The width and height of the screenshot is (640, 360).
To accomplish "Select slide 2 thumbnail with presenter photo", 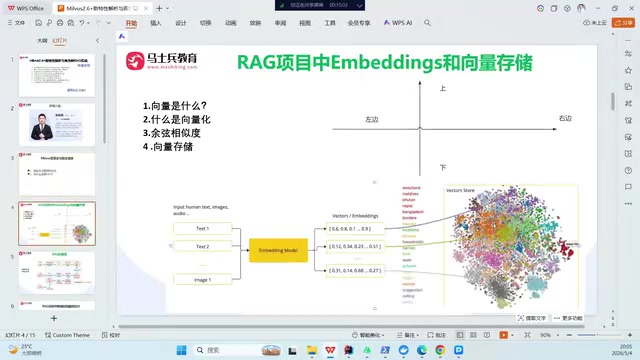I will click(57, 124).
